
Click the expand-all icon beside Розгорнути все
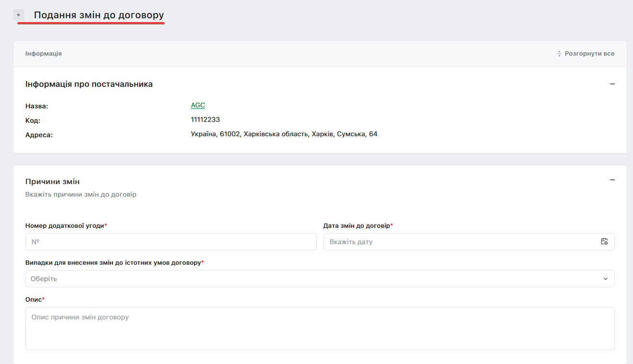tap(559, 54)
